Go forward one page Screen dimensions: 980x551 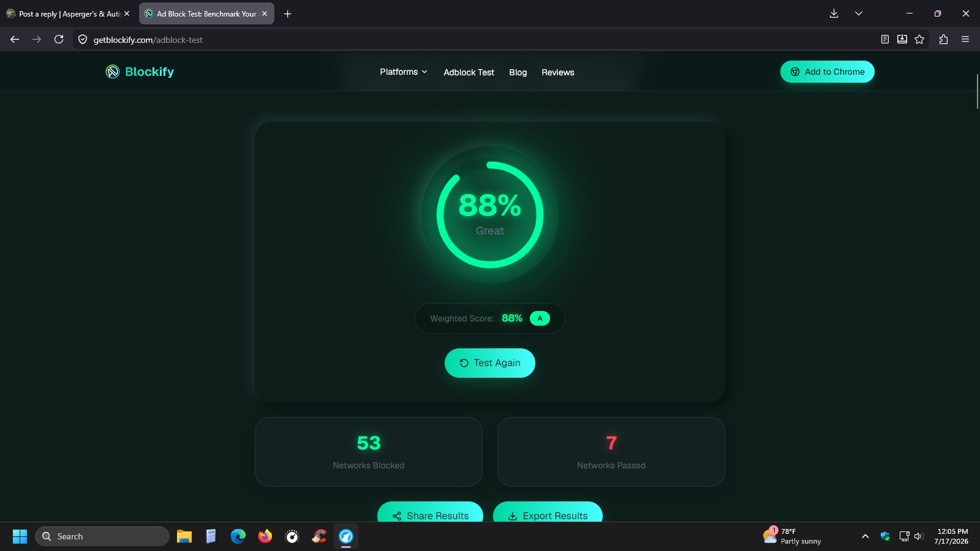click(x=37, y=39)
